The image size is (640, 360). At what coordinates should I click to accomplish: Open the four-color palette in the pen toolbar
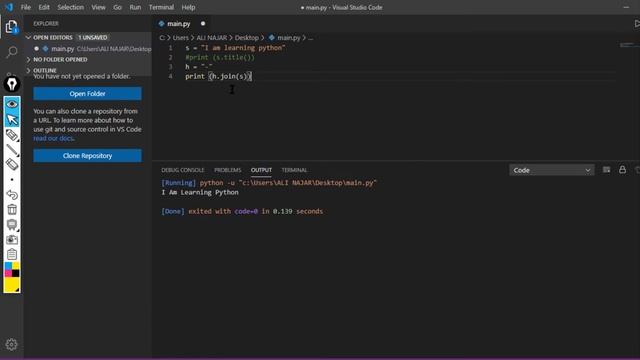[x=12, y=269]
